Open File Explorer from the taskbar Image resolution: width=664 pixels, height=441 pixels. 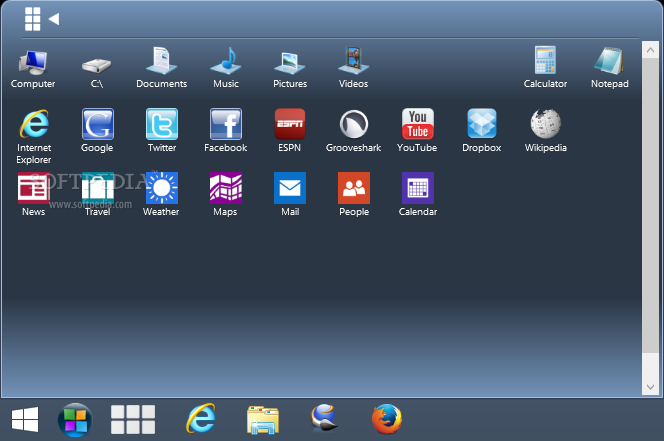(x=263, y=419)
